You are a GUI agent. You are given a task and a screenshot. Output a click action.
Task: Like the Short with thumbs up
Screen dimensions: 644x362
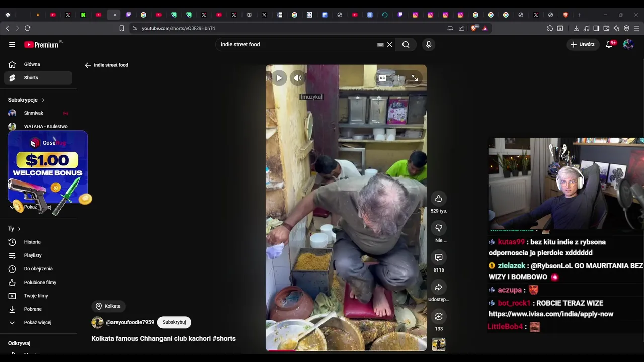click(x=439, y=199)
